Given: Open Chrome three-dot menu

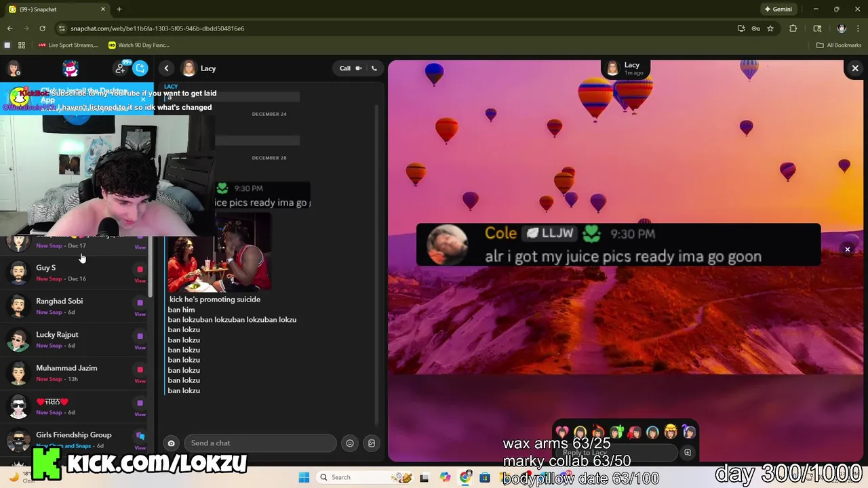Looking at the screenshot, I should coord(858,28).
